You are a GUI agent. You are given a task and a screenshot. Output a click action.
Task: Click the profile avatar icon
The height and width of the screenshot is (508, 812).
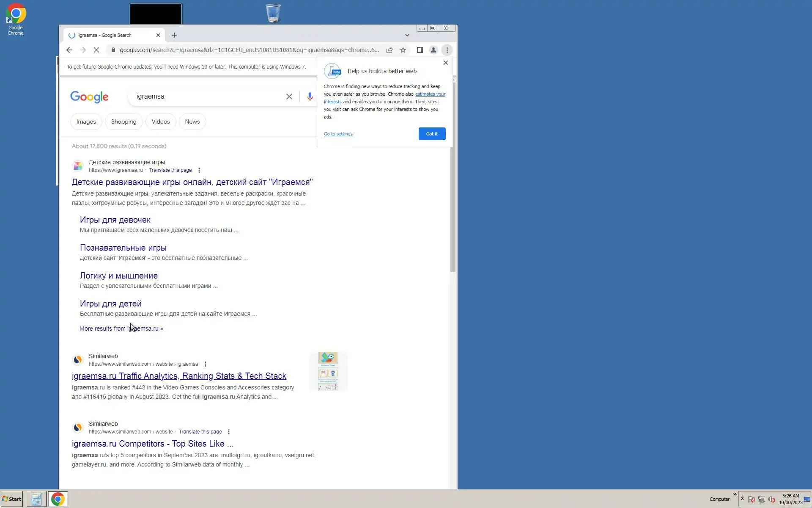pos(433,50)
